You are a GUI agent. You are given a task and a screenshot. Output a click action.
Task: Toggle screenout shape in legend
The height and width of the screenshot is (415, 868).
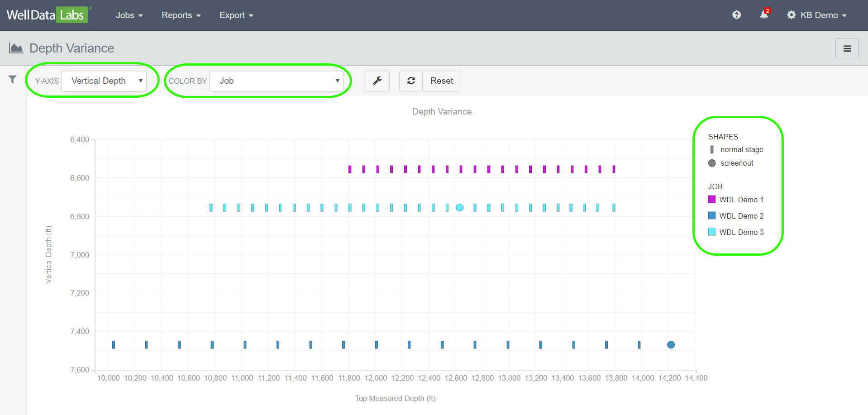[736, 163]
